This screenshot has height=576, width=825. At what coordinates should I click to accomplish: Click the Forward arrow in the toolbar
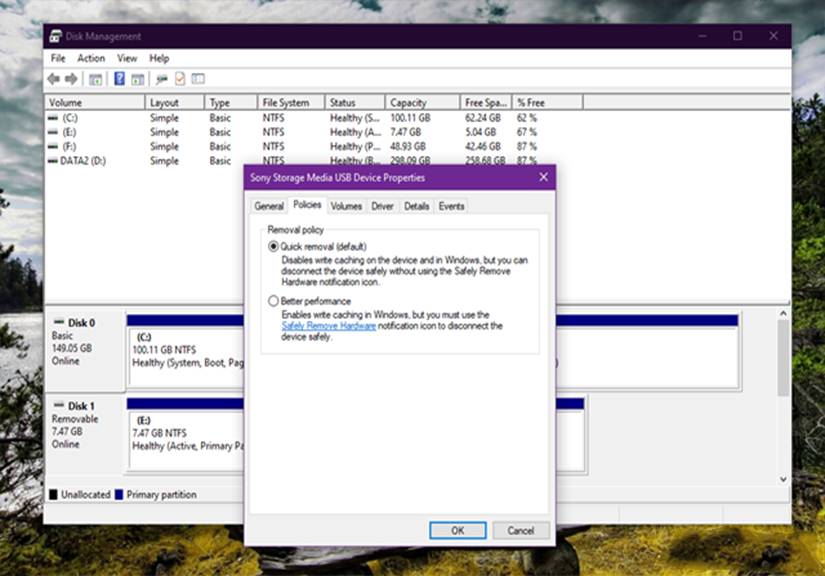[x=71, y=79]
